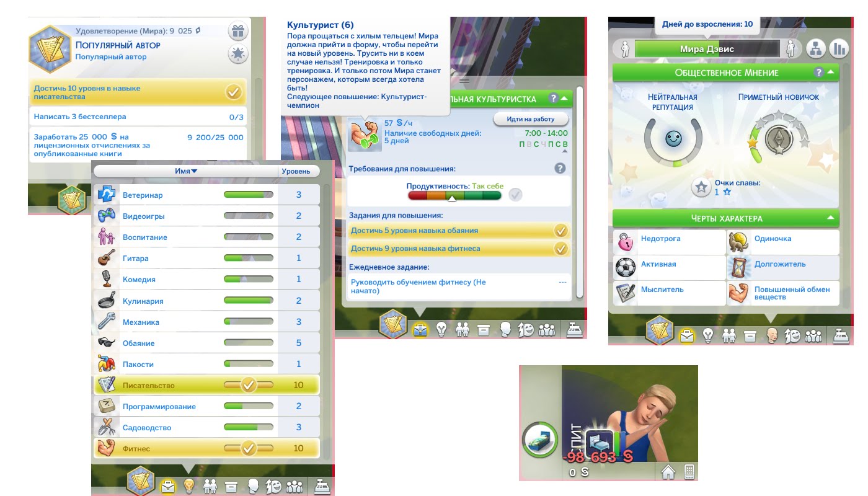
Task: Click the home icon beside sleeping Sim
Action: point(668,472)
